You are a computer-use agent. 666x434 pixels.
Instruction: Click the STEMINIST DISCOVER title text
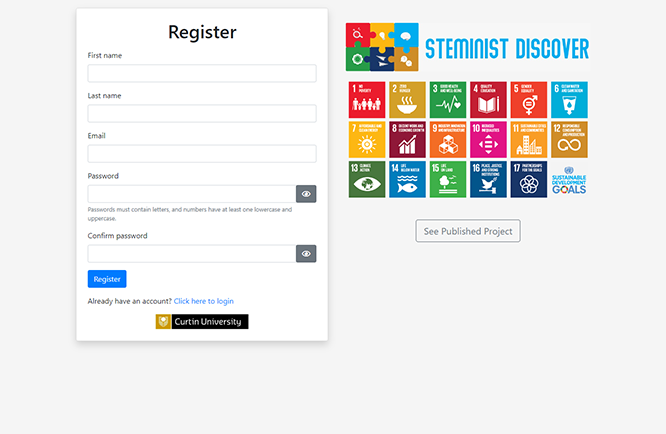click(x=507, y=49)
